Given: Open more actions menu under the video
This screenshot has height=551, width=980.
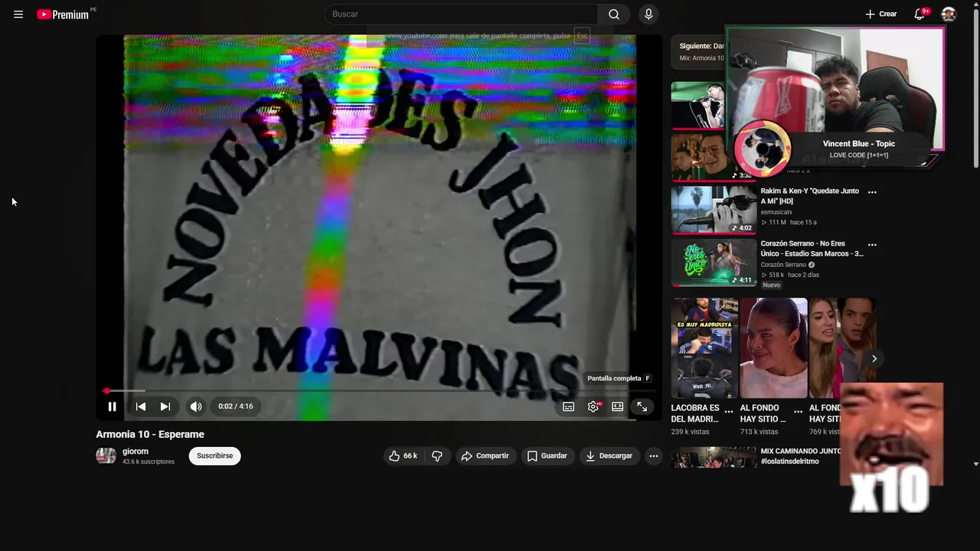Looking at the screenshot, I should (653, 455).
